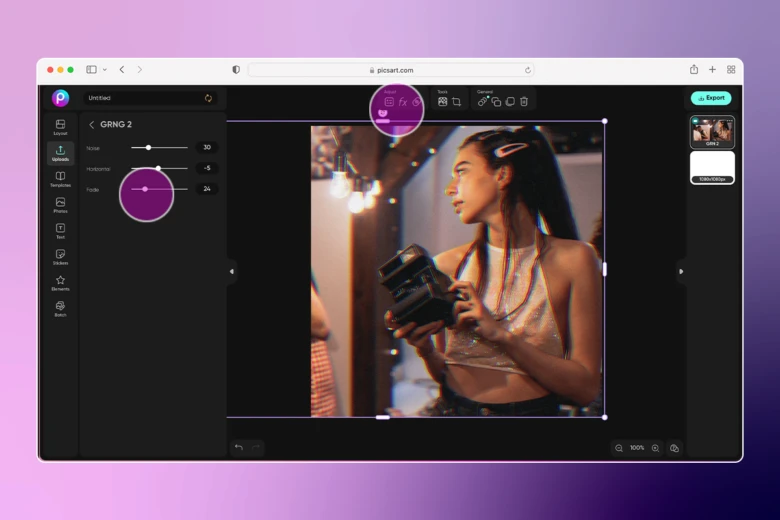The width and height of the screenshot is (780, 520).
Task: Go back from the GRNG 2 panel
Action: click(92, 125)
